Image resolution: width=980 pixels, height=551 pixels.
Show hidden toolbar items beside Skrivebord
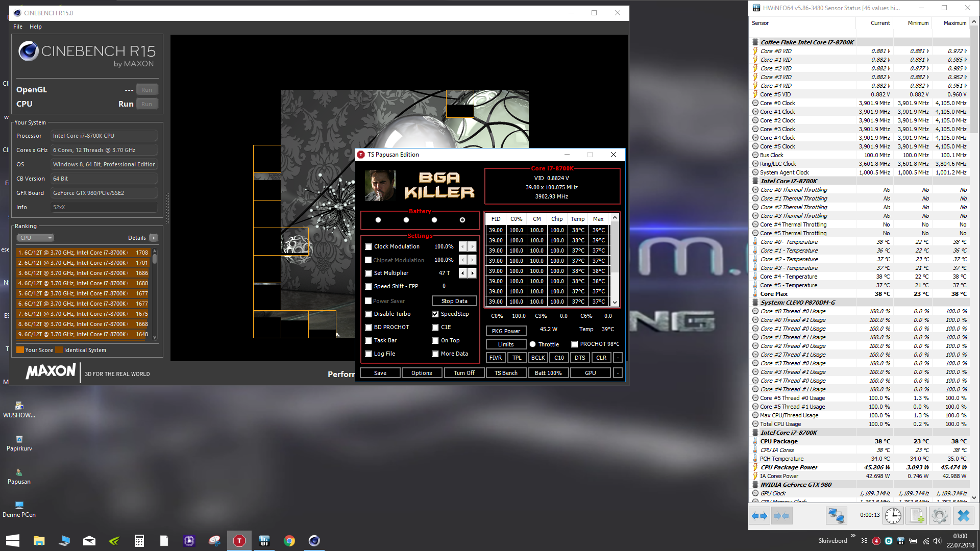[x=853, y=535]
